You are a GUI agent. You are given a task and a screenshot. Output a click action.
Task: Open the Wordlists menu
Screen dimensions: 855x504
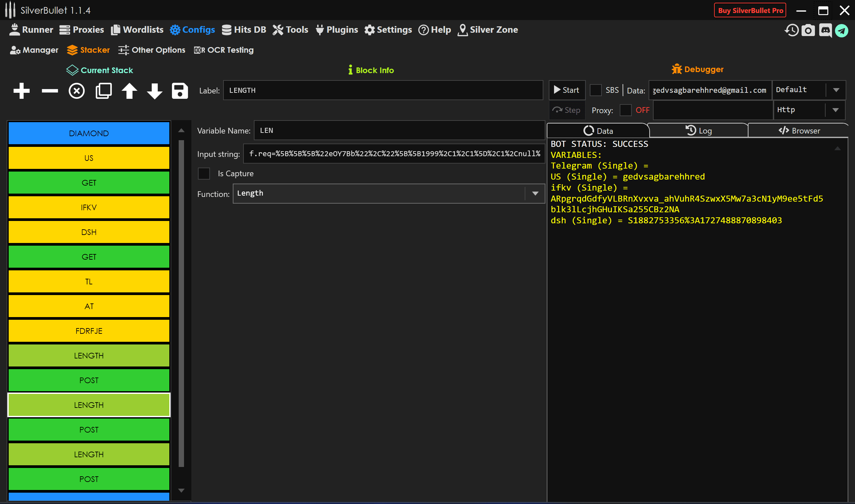pyautogui.click(x=137, y=30)
